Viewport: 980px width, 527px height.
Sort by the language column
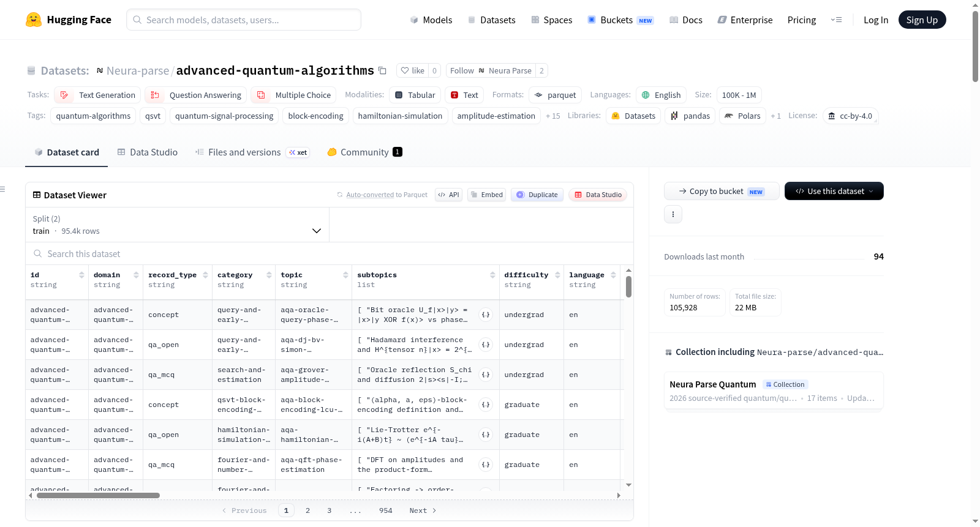coord(613,275)
